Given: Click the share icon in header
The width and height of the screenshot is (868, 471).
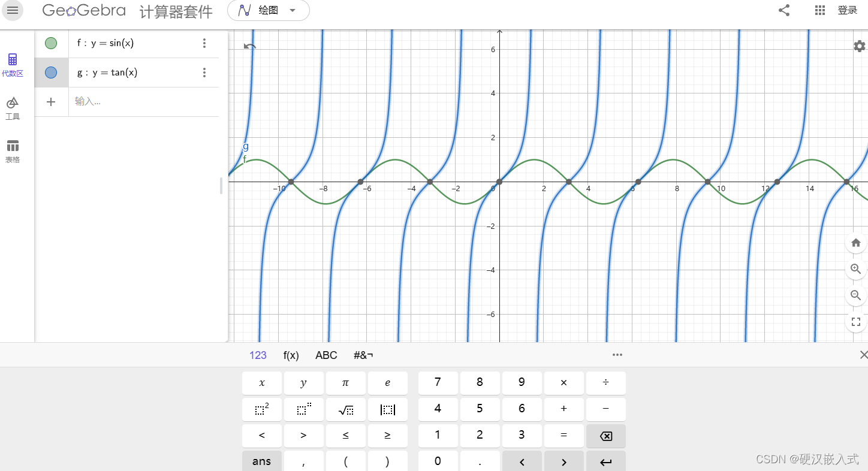Looking at the screenshot, I should tap(784, 10).
